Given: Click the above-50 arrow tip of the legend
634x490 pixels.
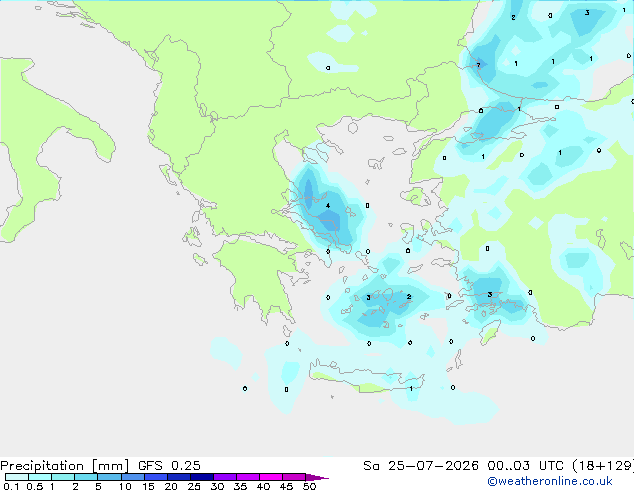Looking at the screenshot, I should pos(317,477).
